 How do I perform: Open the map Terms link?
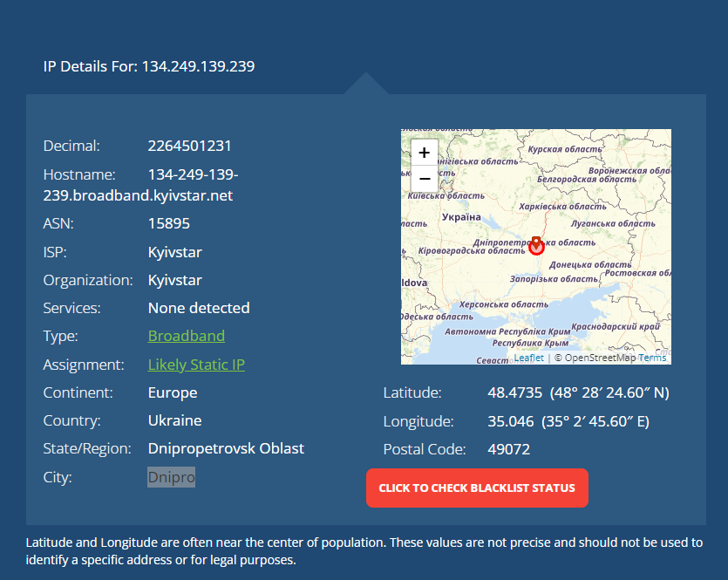pyautogui.click(x=652, y=358)
